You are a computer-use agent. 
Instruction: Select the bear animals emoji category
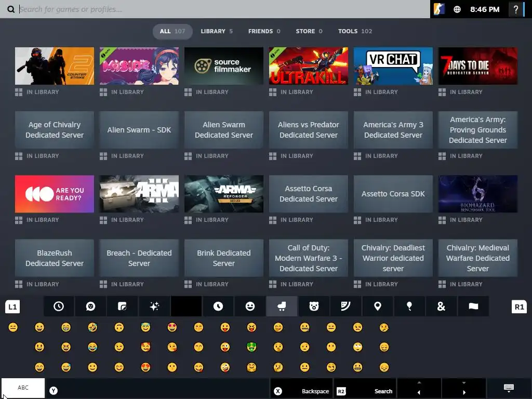314,307
